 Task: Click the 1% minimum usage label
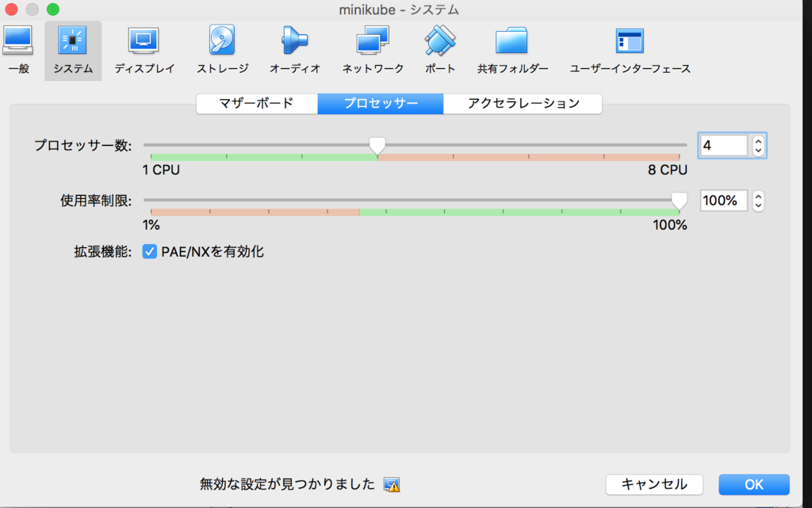click(x=151, y=225)
